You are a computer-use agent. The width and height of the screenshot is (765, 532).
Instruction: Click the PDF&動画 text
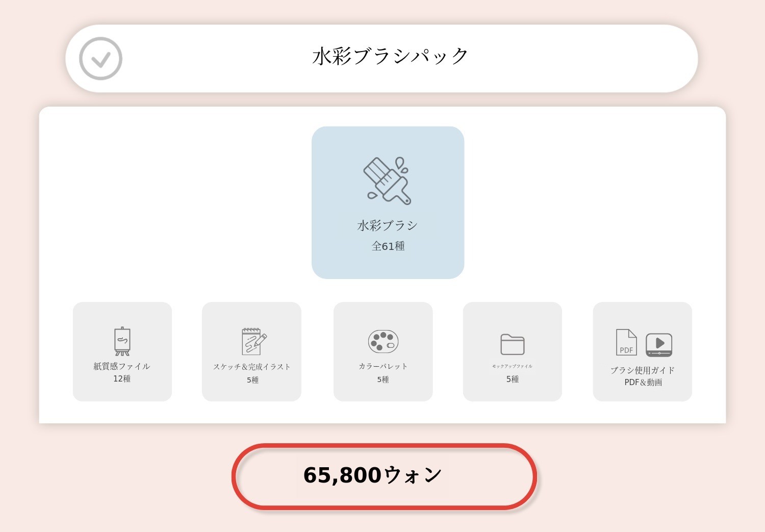click(643, 383)
